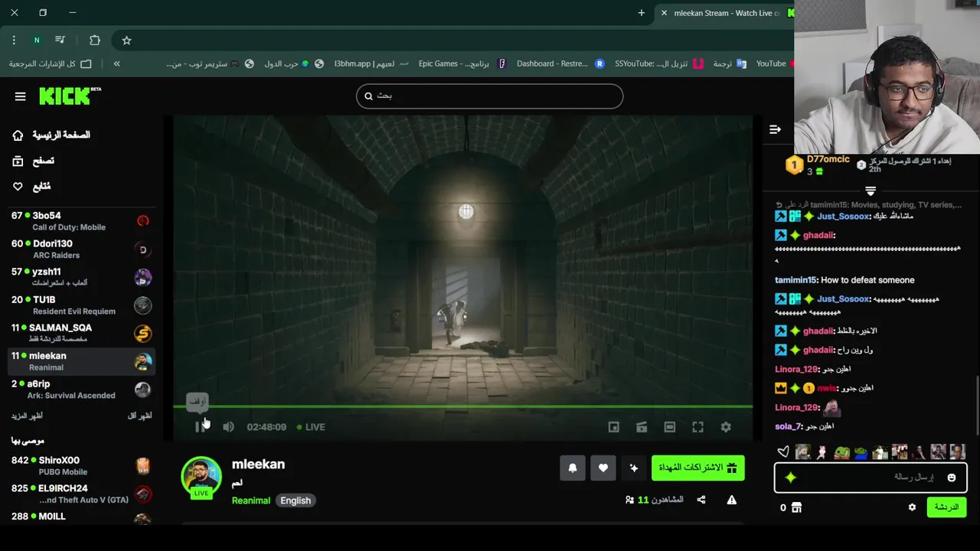Bookmark this page with star icon
Image resolution: width=980 pixels, height=551 pixels.
[126, 40]
